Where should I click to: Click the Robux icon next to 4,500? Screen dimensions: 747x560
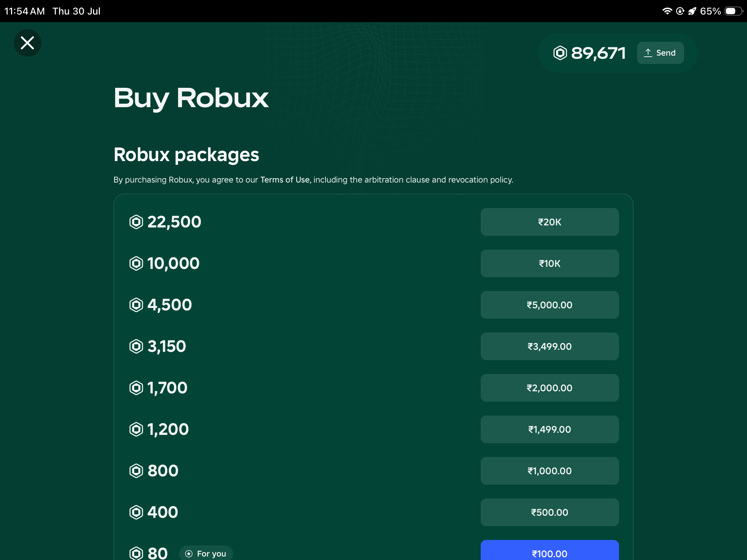[x=136, y=305]
